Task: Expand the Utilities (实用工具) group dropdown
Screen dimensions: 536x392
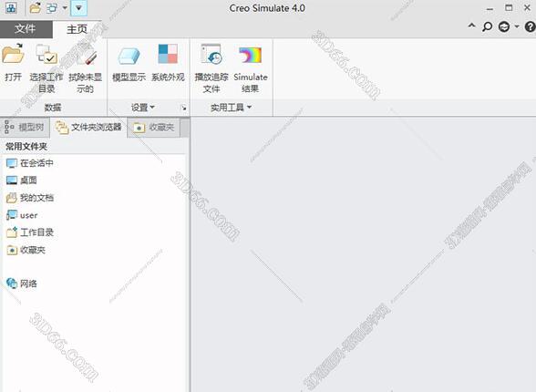Action: pos(232,108)
